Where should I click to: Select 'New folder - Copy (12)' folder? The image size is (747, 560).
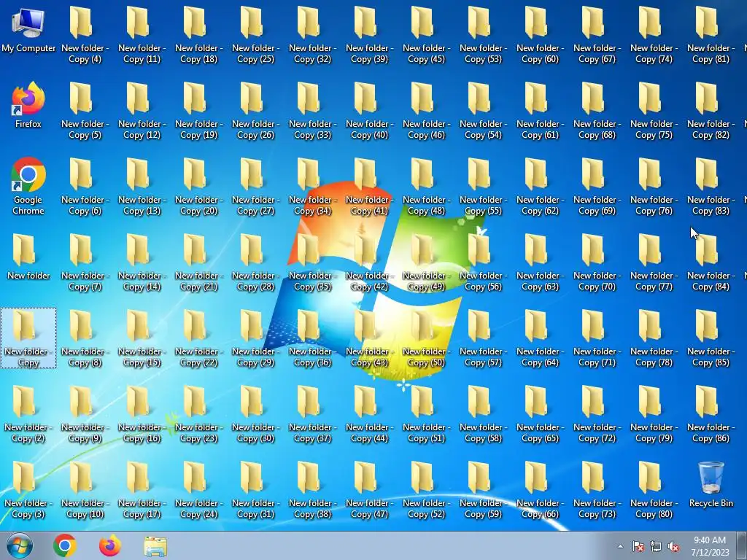pyautogui.click(x=142, y=111)
